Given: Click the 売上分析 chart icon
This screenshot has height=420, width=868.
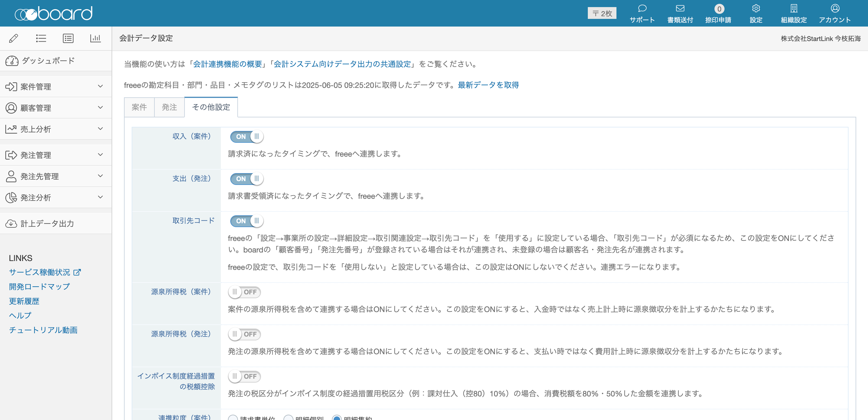Looking at the screenshot, I should pyautogui.click(x=11, y=129).
